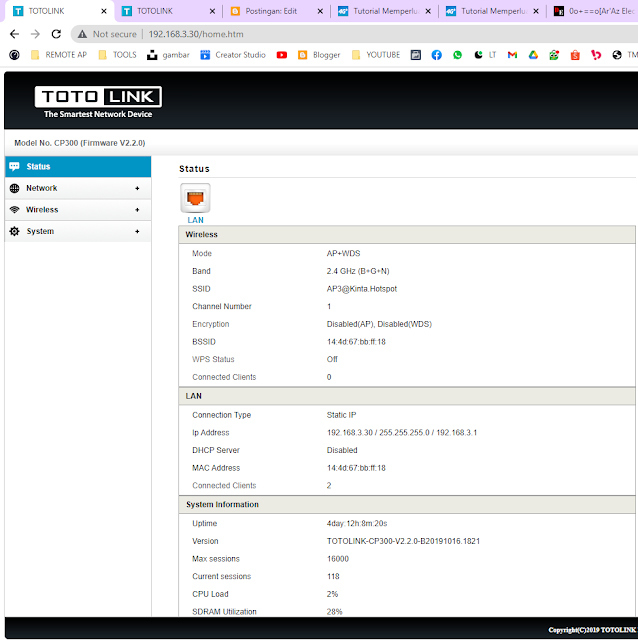Click the address bar URL
This screenshot has width=638, height=640.
pyautogui.click(x=196, y=34)
